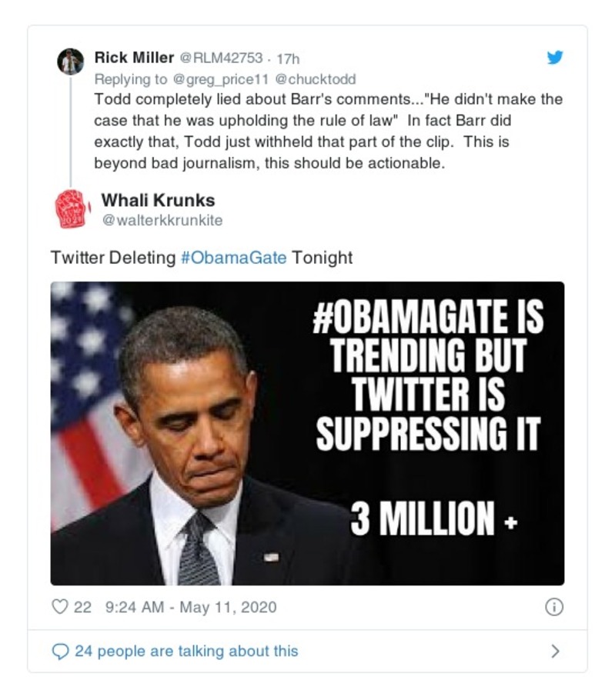Open the 17h timestamp on the reply
The image size is (615, 700).
pyautogui.click(x=287, y=58)
